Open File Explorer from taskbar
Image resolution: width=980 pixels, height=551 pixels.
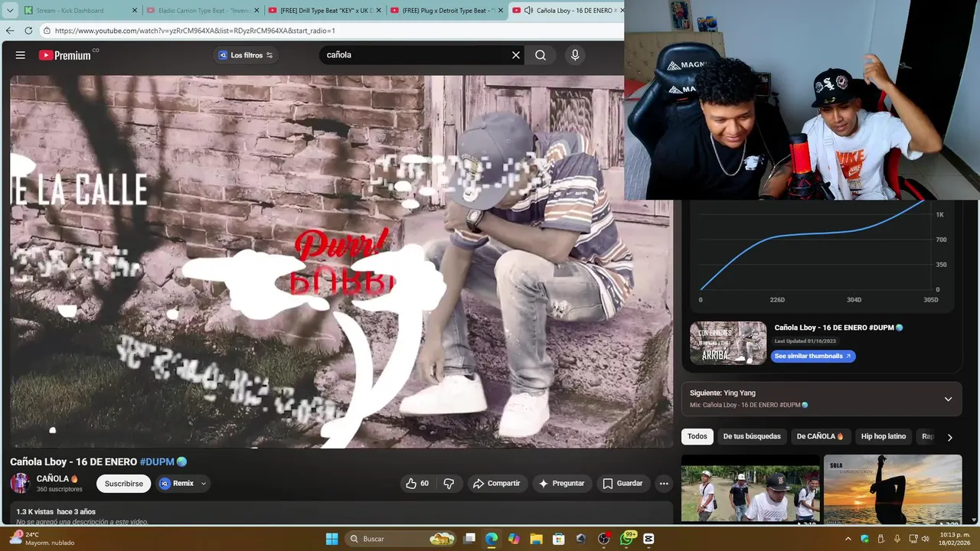[x=536, y=539]
